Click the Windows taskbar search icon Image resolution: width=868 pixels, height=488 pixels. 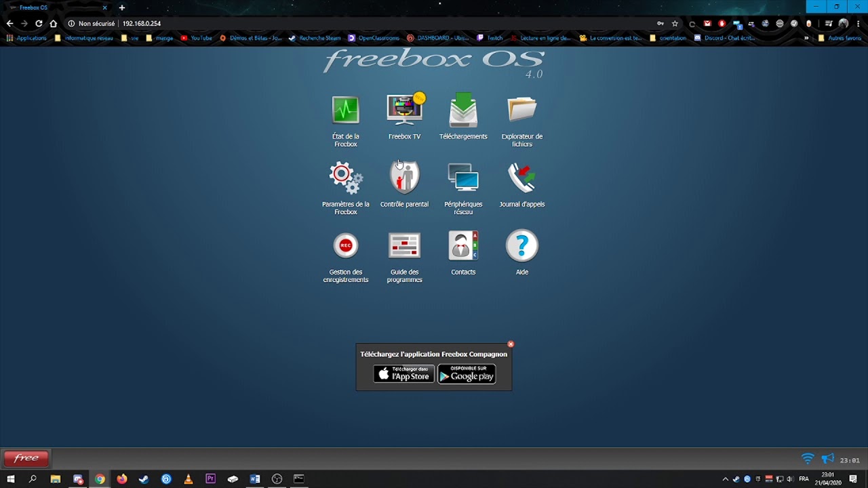click(x=33, y=479)
